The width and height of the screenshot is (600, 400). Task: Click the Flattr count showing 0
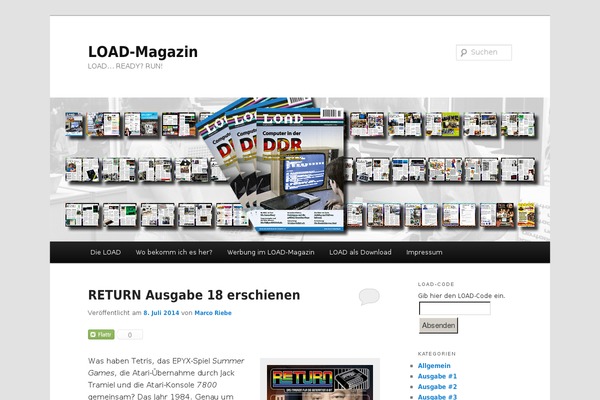[130, 335]
